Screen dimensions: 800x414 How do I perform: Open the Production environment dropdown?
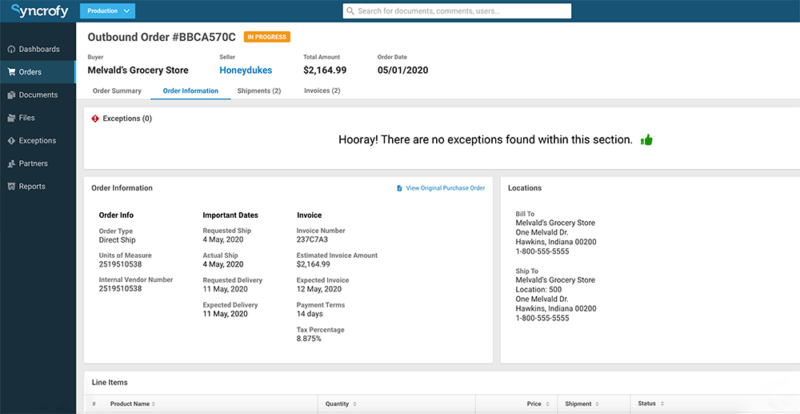(108, 11)
